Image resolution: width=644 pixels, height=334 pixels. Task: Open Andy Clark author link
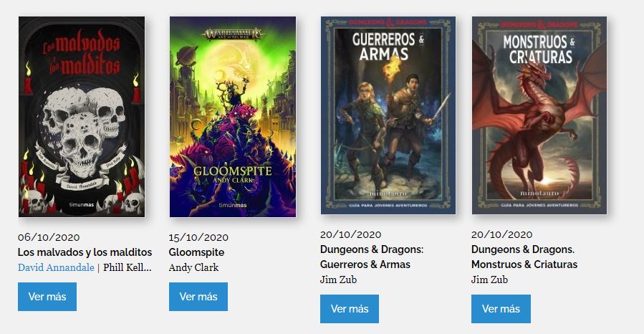[194, 267]
